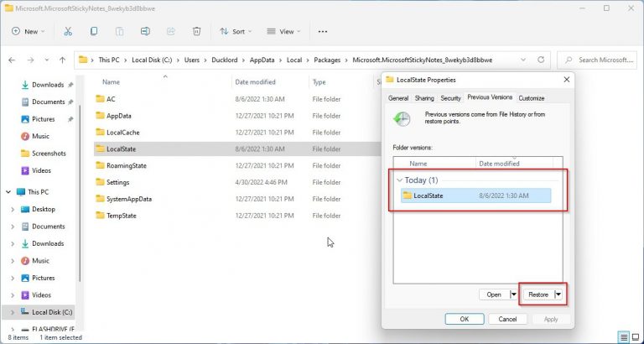Screen dimensions: 644x344
Task: Go forward with the right arrow
Action: (30, 60)
